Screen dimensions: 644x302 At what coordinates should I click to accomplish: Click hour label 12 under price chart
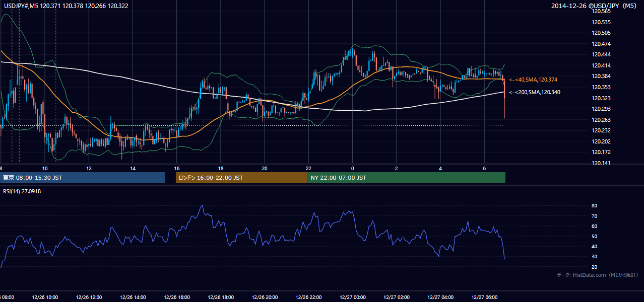[x=89, y=168]
